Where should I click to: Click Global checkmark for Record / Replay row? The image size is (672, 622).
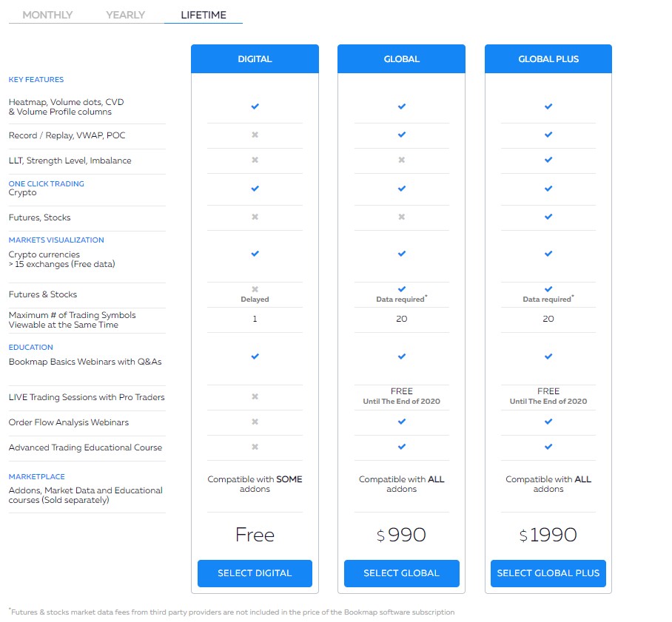coord(402,135)
